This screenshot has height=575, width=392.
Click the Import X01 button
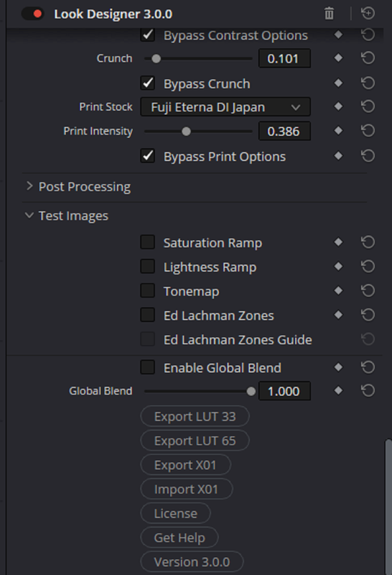187,489
